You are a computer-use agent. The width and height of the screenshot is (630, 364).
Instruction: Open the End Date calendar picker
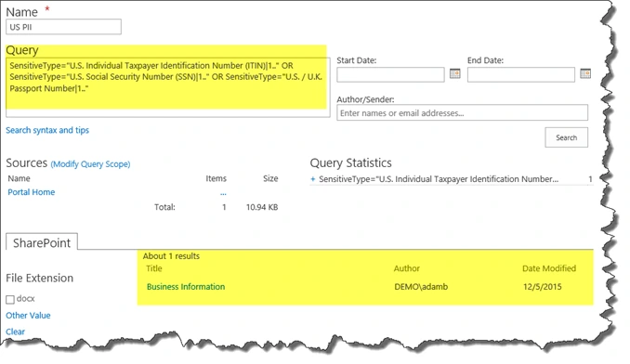585,74
